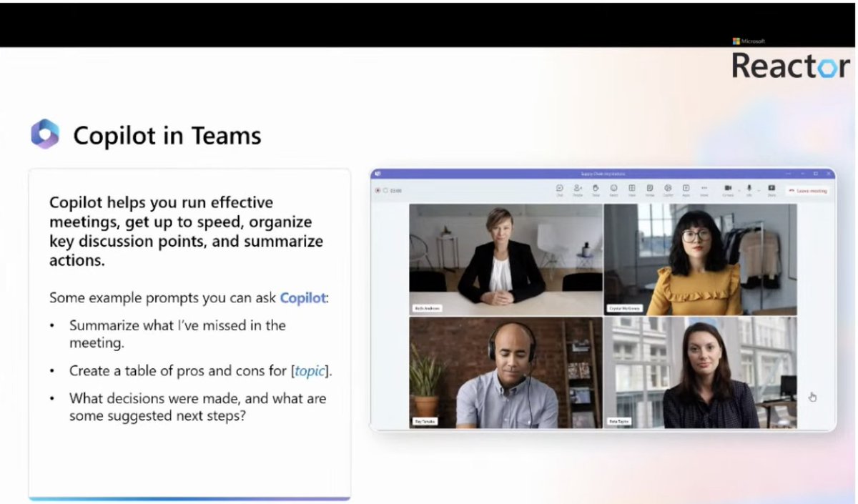The width and height of the screenshot is (858, 504).
Task: Open meeting Notes
Action: (x=650, y=190)
